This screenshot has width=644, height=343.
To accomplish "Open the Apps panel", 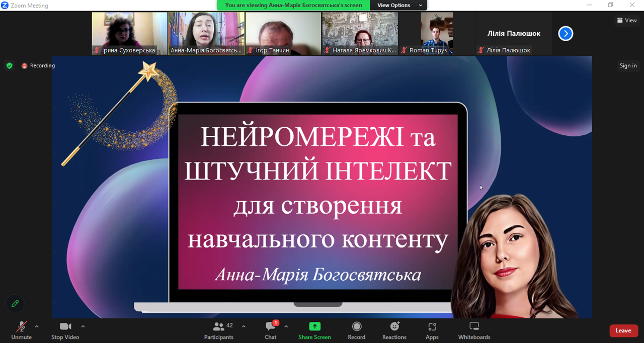I will tap(432, 330).
